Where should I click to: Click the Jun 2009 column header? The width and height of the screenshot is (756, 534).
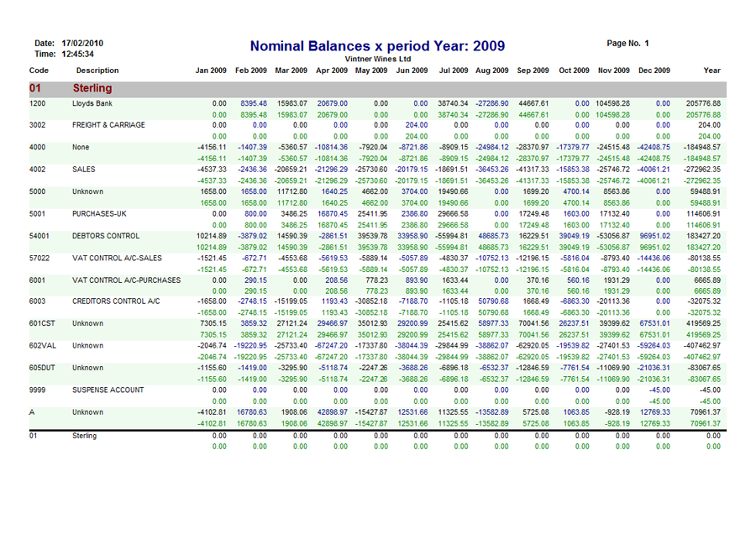(412, 71)
